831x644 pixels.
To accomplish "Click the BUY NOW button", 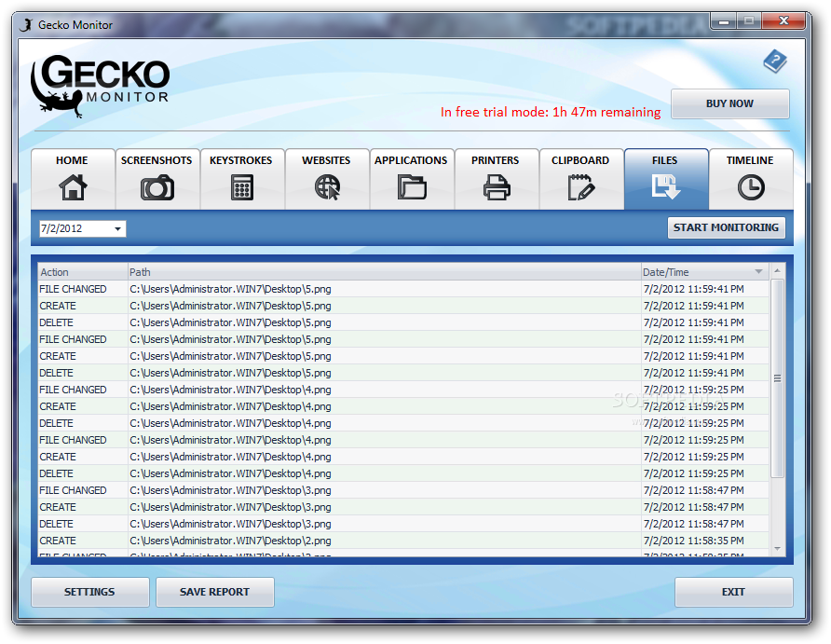I will [x=729, y=103].
